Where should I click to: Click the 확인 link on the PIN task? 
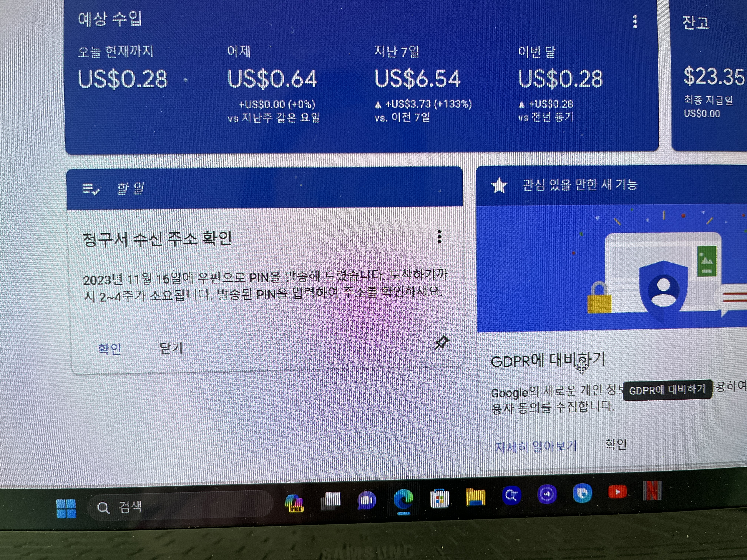(109, 349)
